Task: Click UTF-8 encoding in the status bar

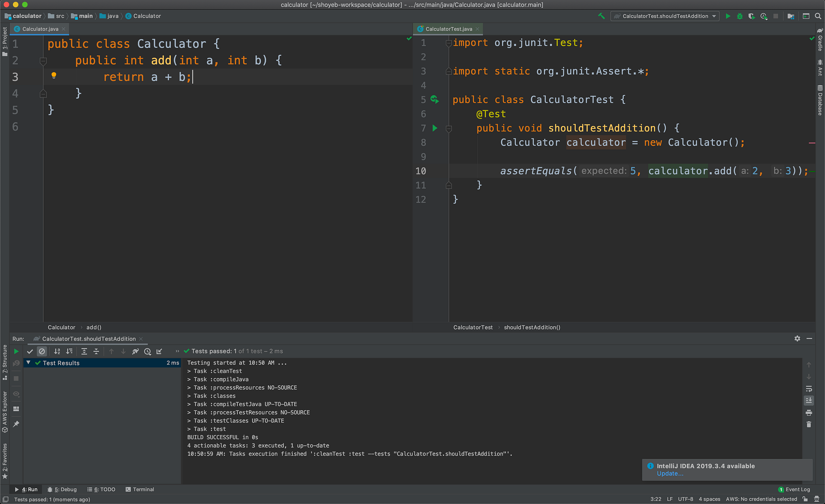Action: coord(686,499)
